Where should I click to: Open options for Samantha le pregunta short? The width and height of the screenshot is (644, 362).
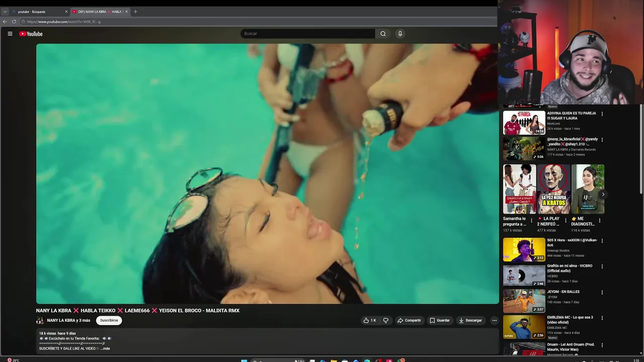[531, 220]
